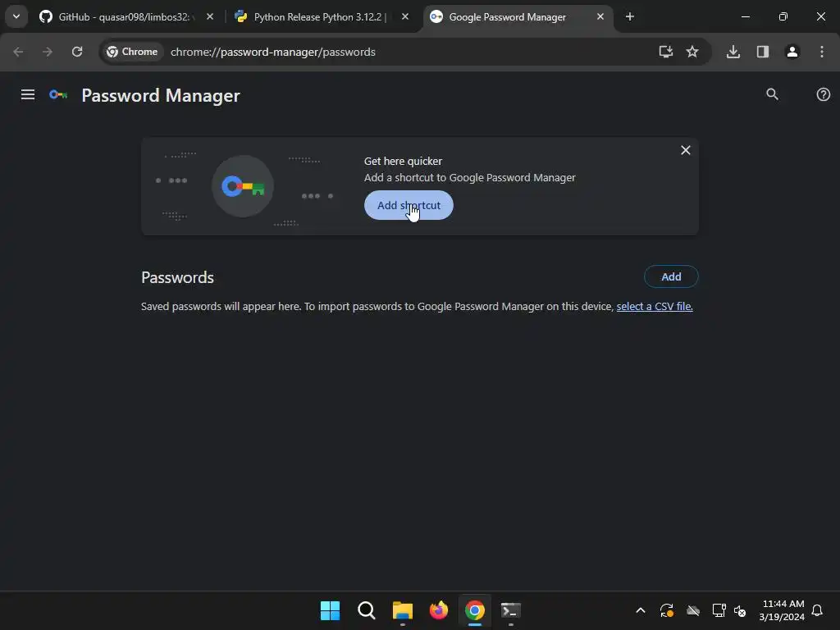
Task: Open the help question mark icon
Action: (824, 95)
